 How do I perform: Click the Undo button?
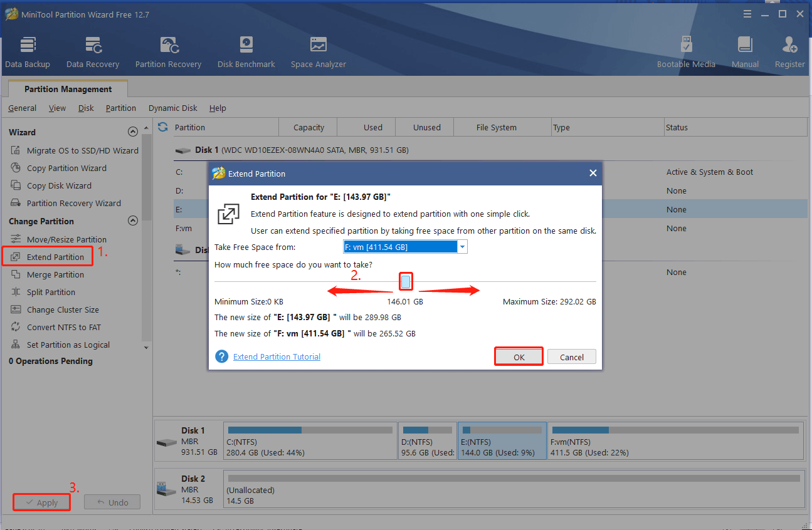[112, 502]
